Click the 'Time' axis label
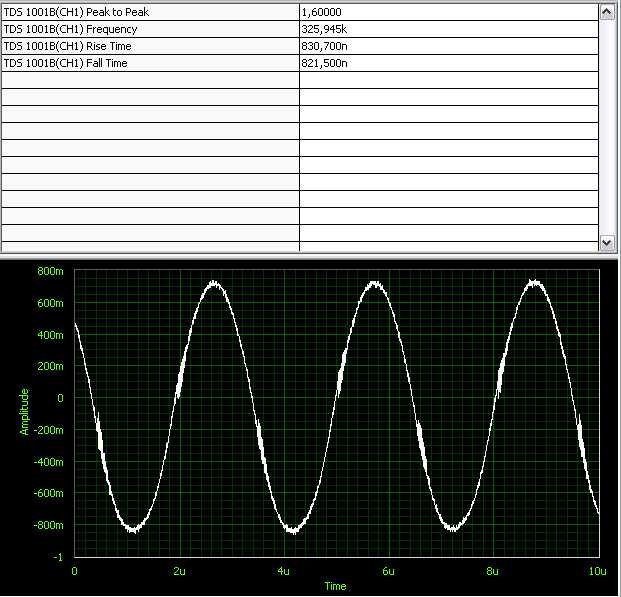 coord(335,586)
